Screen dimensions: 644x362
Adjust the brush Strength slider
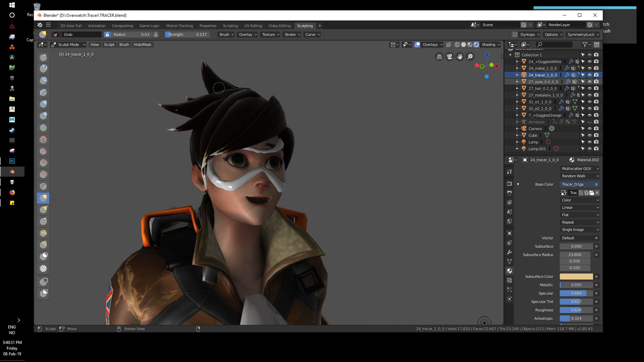point(186,35)
